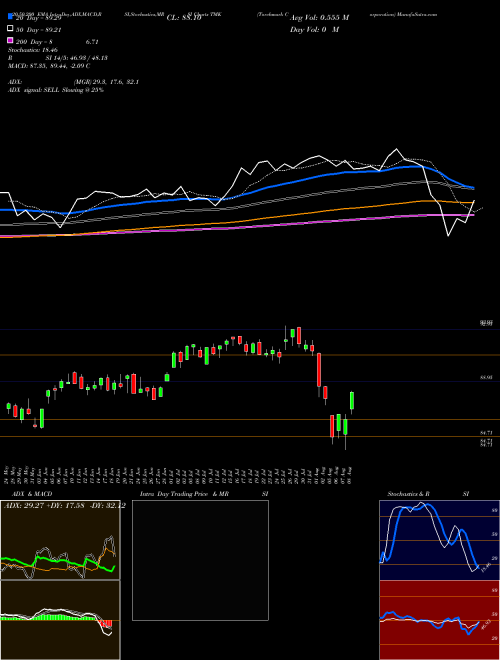Click the large red drop candlestick after the peak

(319, 370)
